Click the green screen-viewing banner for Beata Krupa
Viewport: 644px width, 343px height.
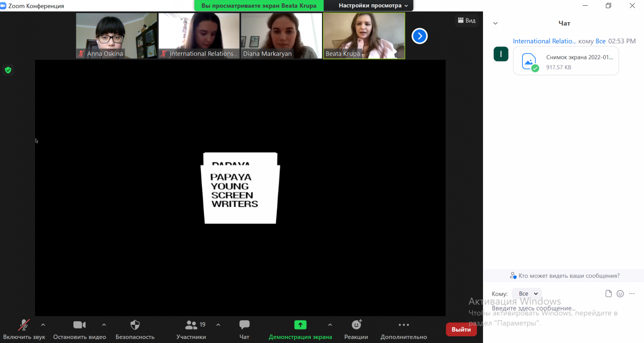pyautogui.click(x=259, y=6)
